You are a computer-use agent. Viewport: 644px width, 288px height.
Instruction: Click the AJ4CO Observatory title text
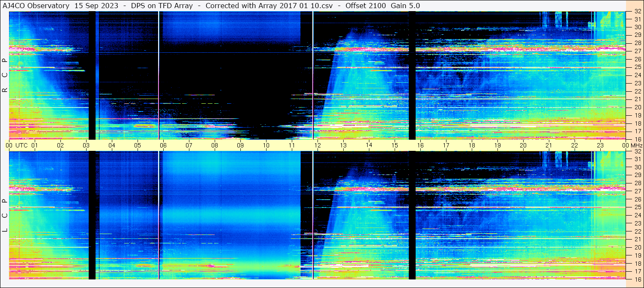point(36,6)
